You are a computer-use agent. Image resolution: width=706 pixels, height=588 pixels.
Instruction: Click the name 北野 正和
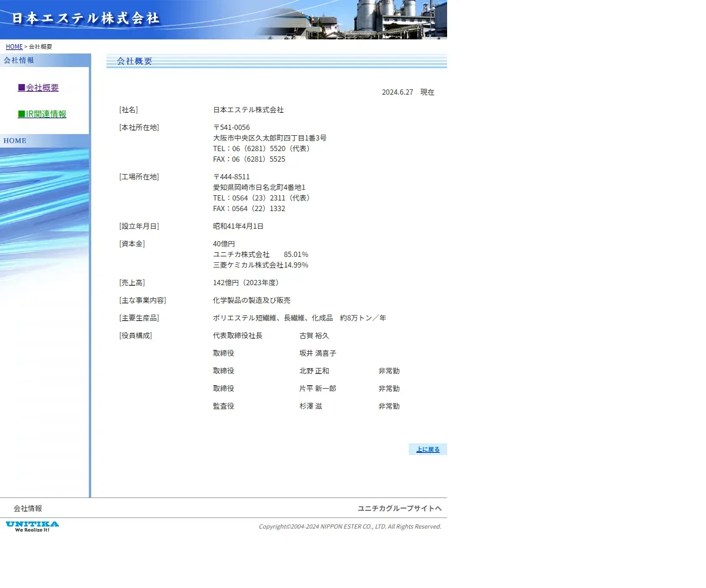point(314,371)
